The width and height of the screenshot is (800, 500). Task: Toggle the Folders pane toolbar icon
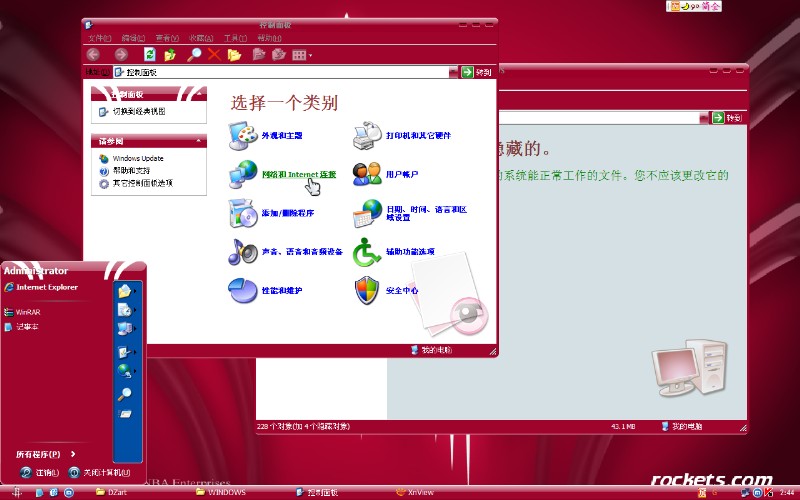234,55
